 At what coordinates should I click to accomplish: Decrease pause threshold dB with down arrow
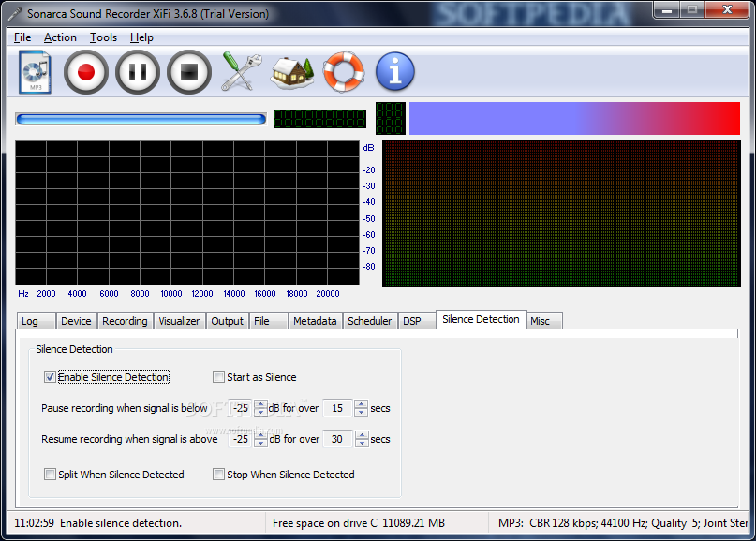coord(260,413)
